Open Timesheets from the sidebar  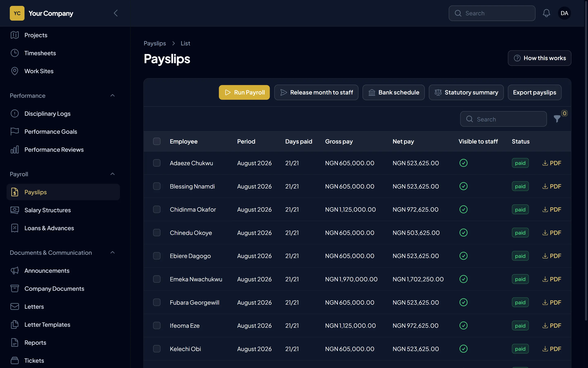(63, 53)
